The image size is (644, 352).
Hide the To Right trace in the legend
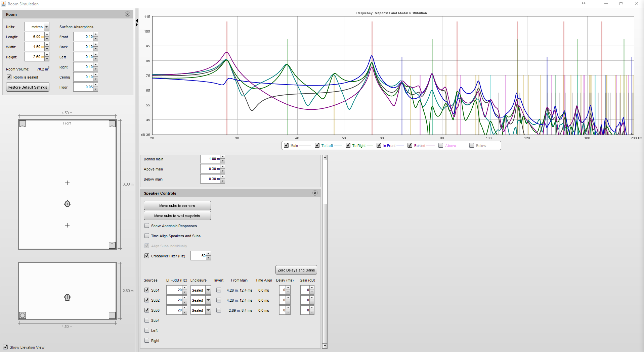click(x=348, y=145)
